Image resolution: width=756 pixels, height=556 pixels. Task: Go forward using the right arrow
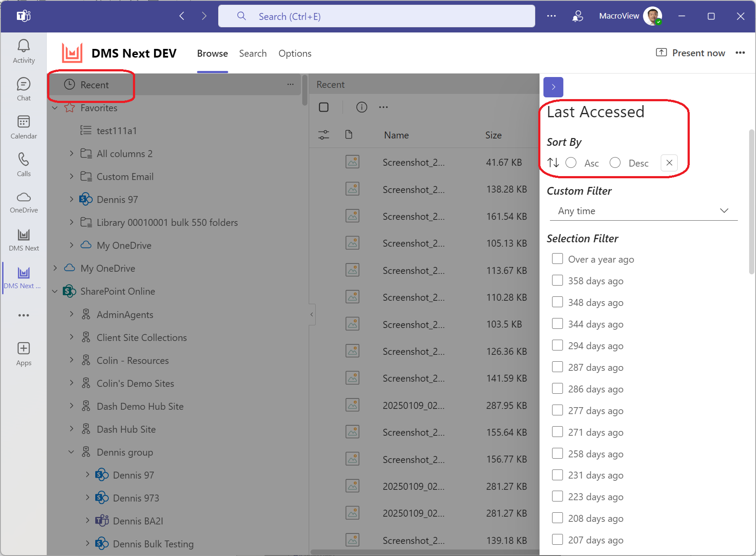click(x=204, y=16)
